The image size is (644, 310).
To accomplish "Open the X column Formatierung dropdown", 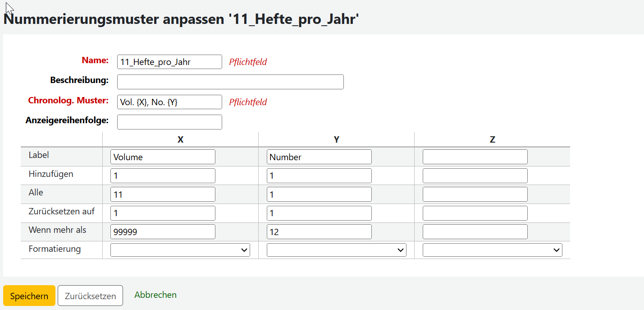I will (180, 250).
